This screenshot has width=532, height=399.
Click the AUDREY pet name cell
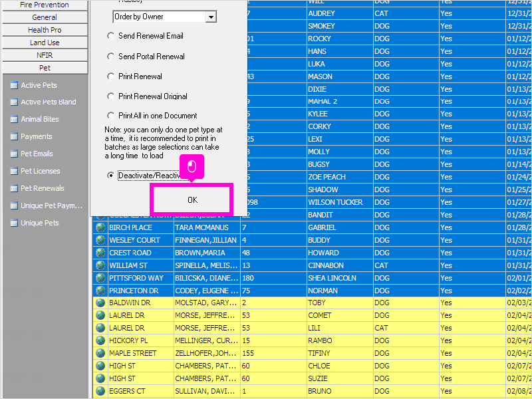(340, 13)
